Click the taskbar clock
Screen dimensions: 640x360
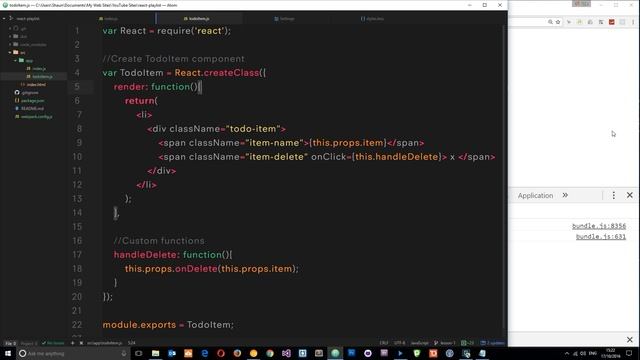coord(611,353)
